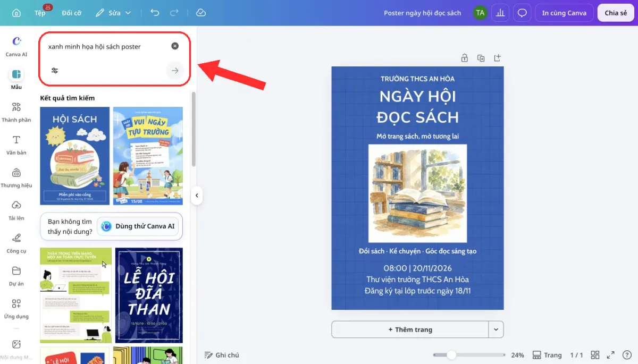Redo the last action
The height and width of the screenshot is (364, 638).
(174, 13)
